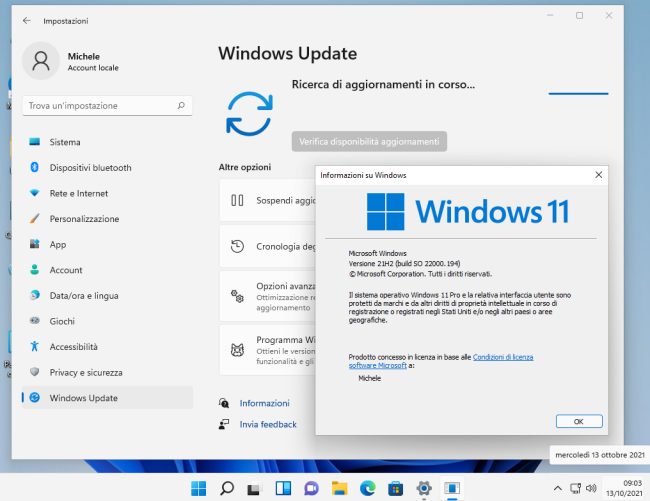Open the taskbar clock showing 09:03
Viewport: 650px width, 501px height.
pyautogui.click(x=624, y=488)
